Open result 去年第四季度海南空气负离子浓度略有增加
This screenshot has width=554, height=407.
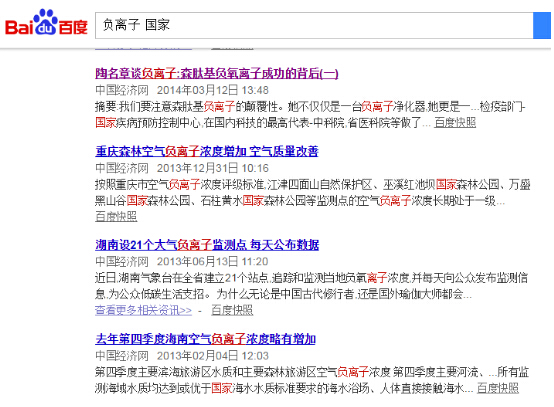point(205,339)
